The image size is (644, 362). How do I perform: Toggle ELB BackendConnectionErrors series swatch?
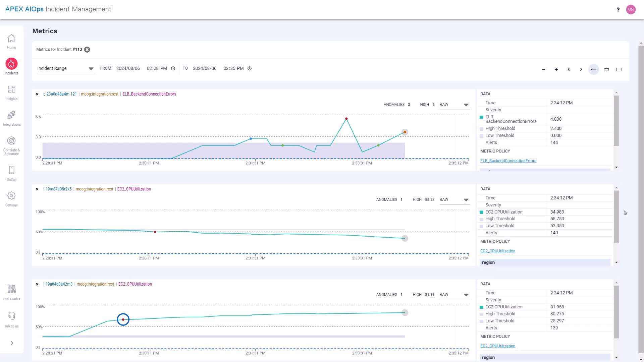point(482,117)
